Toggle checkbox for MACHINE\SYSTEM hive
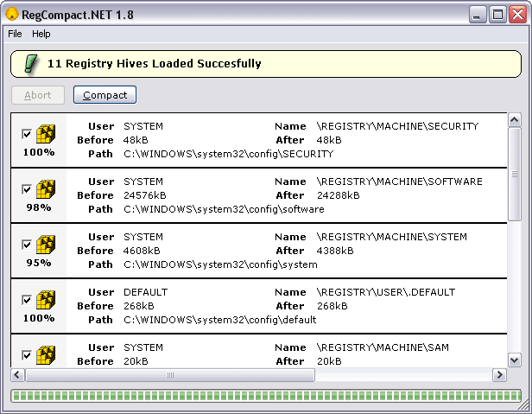Screen dimensions: 532x414 [x=27, y=245]
